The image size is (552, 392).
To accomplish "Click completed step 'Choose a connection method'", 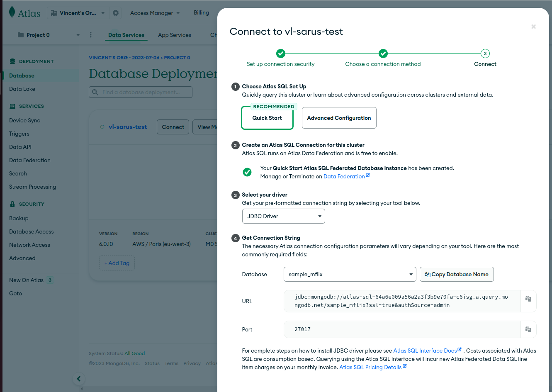I will point(383,54).
